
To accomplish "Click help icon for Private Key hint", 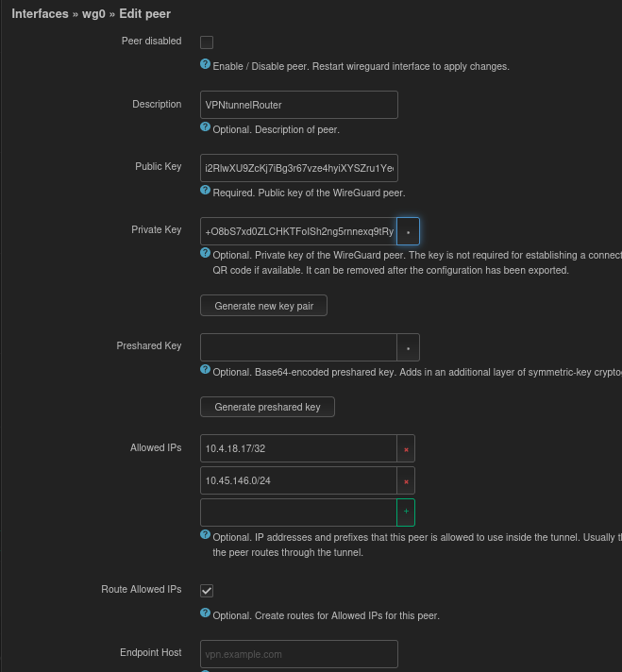I will pos(206,253).
